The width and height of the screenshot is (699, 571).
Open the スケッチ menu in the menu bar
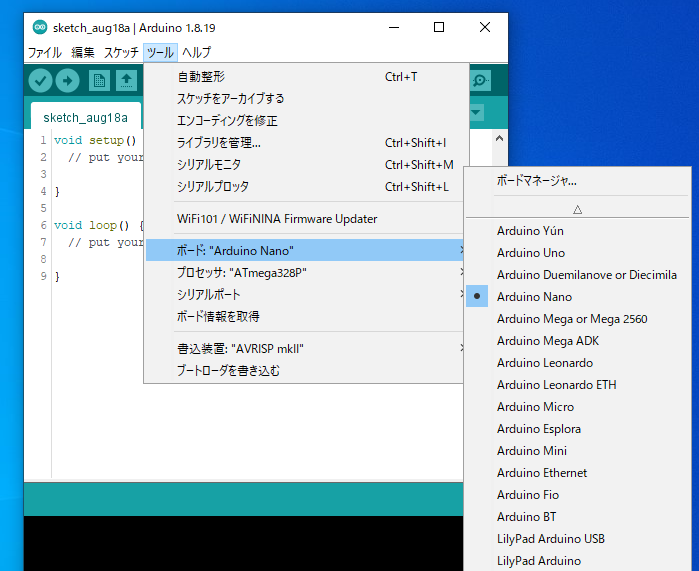tap(121, 52)
